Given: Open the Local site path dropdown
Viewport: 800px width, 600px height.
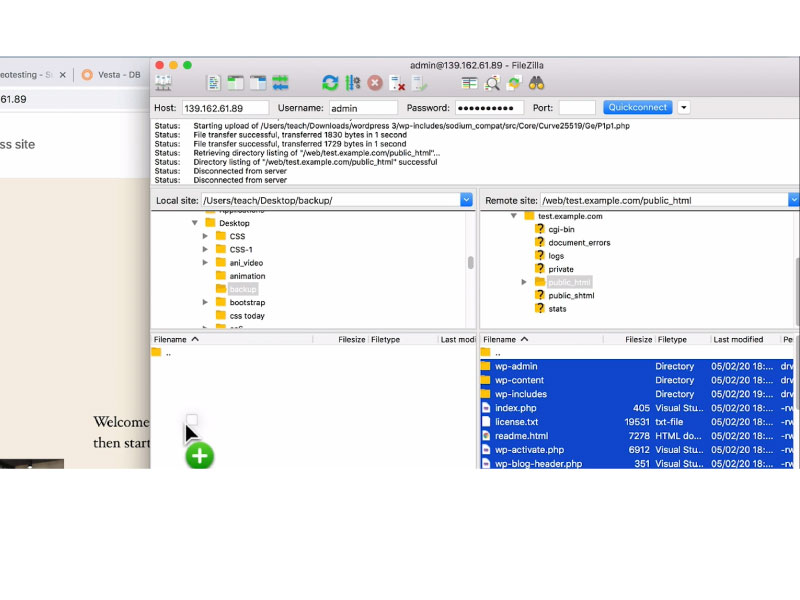Looking at the screenshot, I should click(x=466, y=200).
